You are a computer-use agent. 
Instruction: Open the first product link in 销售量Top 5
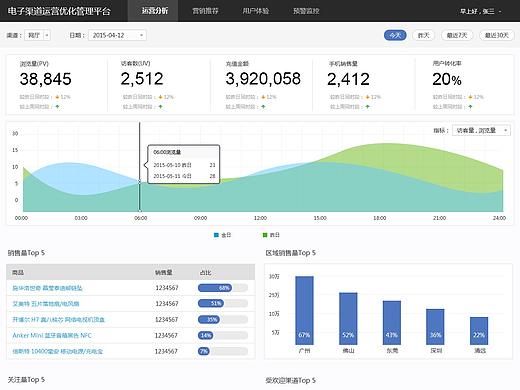click(x=47, y=288)
